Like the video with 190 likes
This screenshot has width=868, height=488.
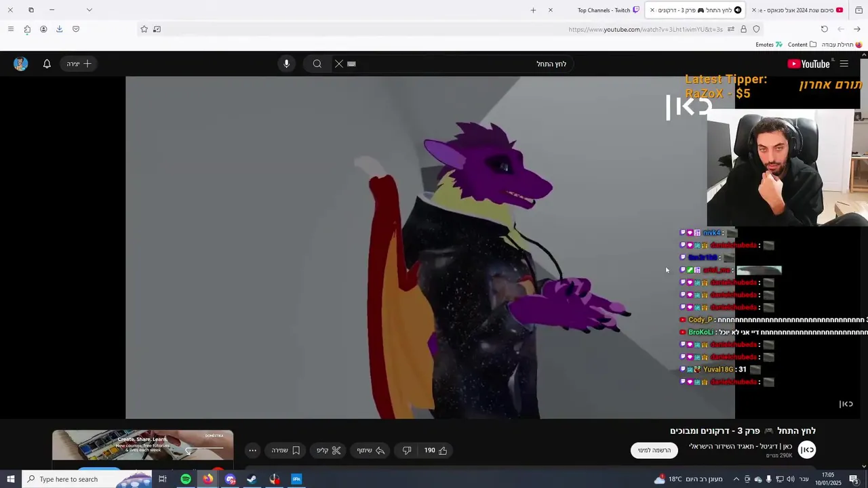pos(436,450)
